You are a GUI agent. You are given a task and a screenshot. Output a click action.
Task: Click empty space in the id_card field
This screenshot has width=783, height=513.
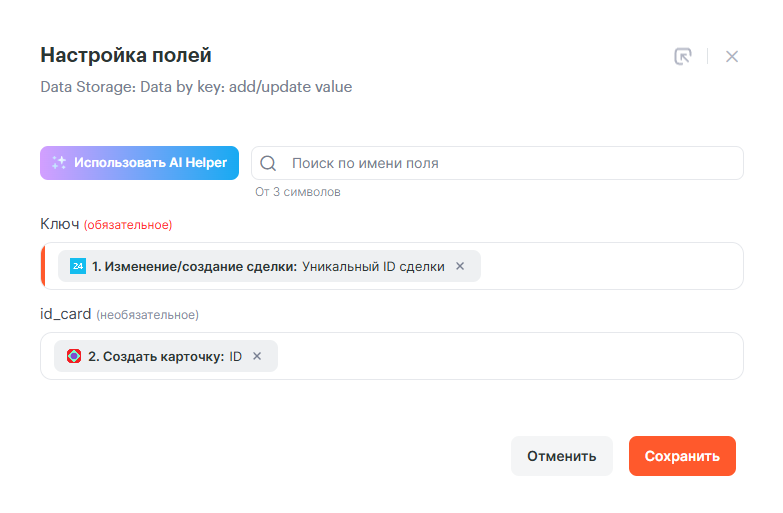tap(510, 356)
